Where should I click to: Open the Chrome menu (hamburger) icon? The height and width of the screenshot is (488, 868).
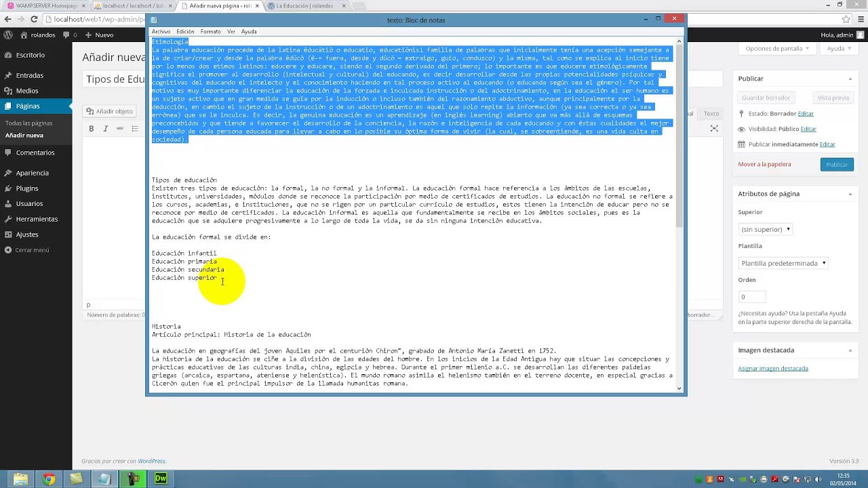pyautogui.click(x=861, y=20)
